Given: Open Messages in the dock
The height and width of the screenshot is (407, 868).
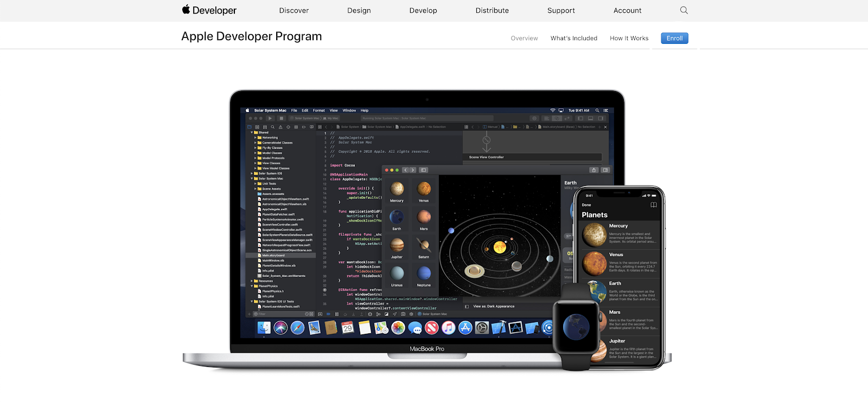Looking at the screenshot, I should 415,327.
